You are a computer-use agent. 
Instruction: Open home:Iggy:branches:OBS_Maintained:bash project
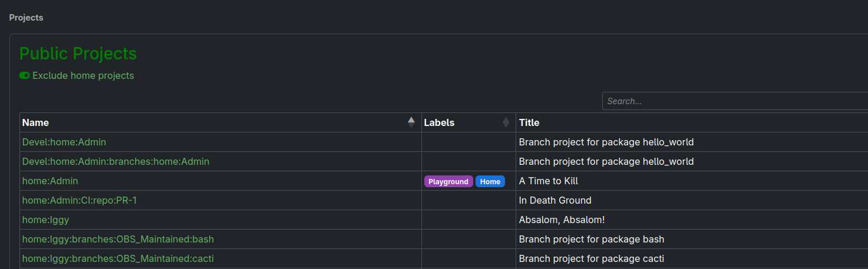click(x=118, y=239)
